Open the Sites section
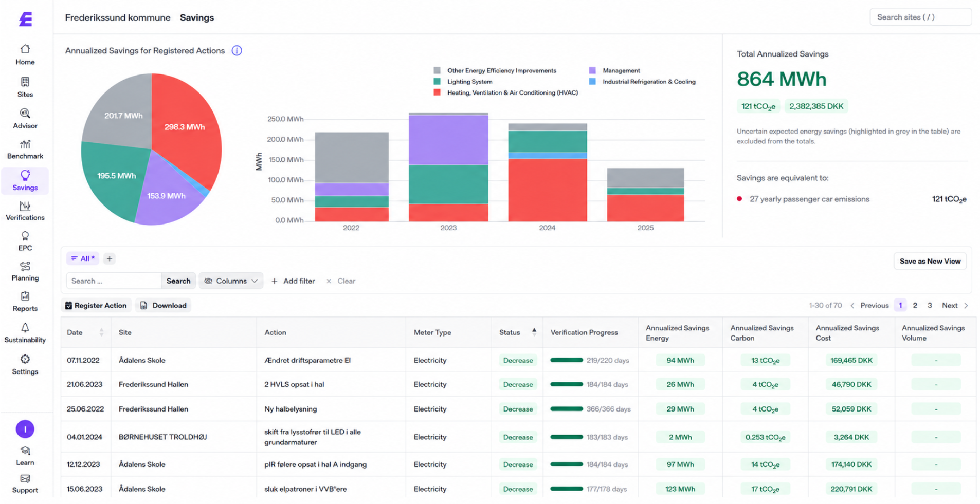The height and width of the screenshot is (504, 980). pos(25,87)
